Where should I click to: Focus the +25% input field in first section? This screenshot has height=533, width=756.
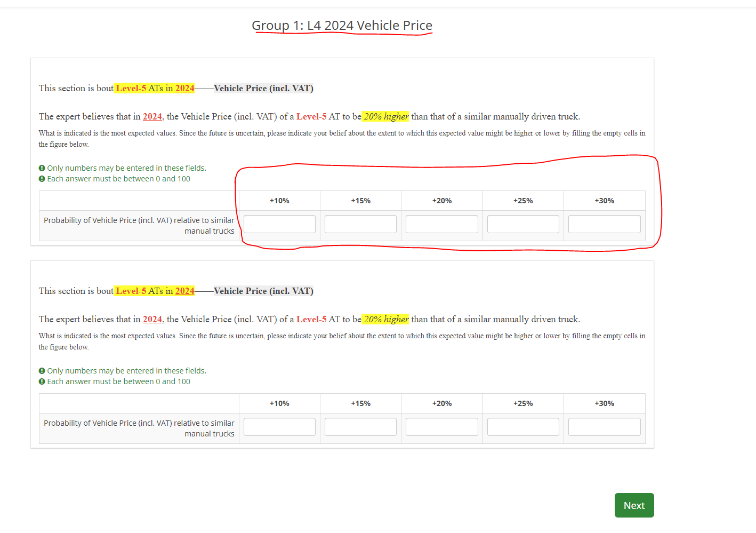pos(523,224)
